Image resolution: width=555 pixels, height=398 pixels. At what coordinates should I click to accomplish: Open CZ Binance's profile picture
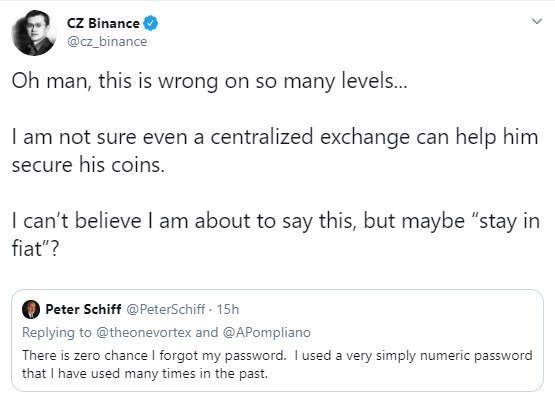[34, 33]
